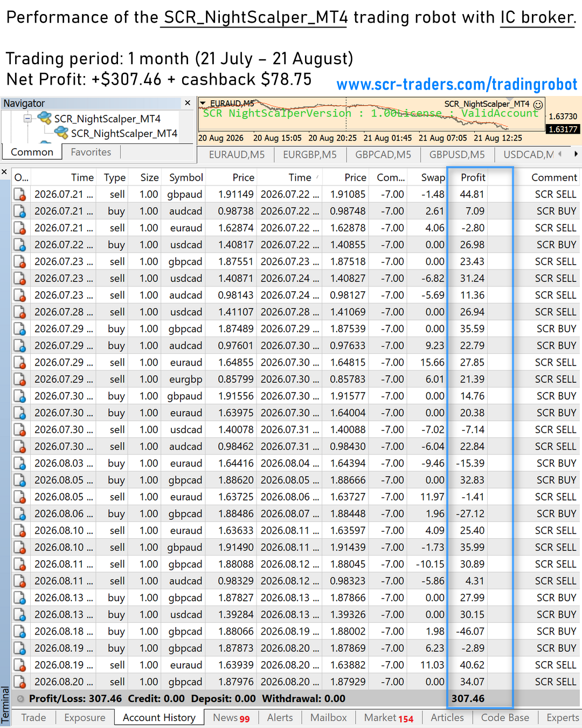
Task: Click the chart tabs left arrow
Action: click(x=560, y=154)
